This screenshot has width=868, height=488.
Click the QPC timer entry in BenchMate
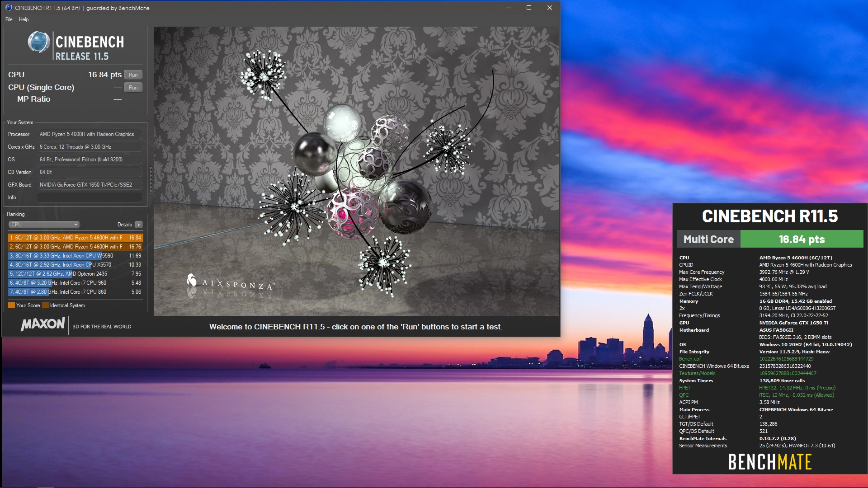coord(684,395)
